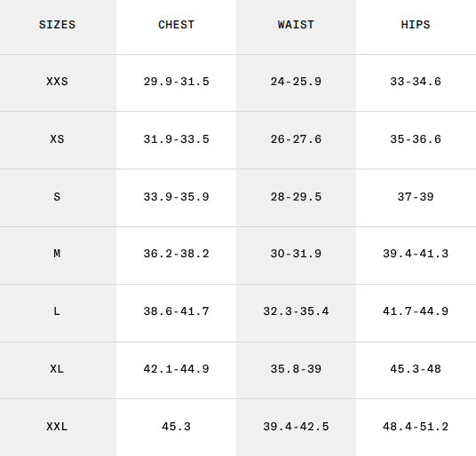
Task: Click the CHEST column header
Action: pyautogui.click(x=176, y=25)
